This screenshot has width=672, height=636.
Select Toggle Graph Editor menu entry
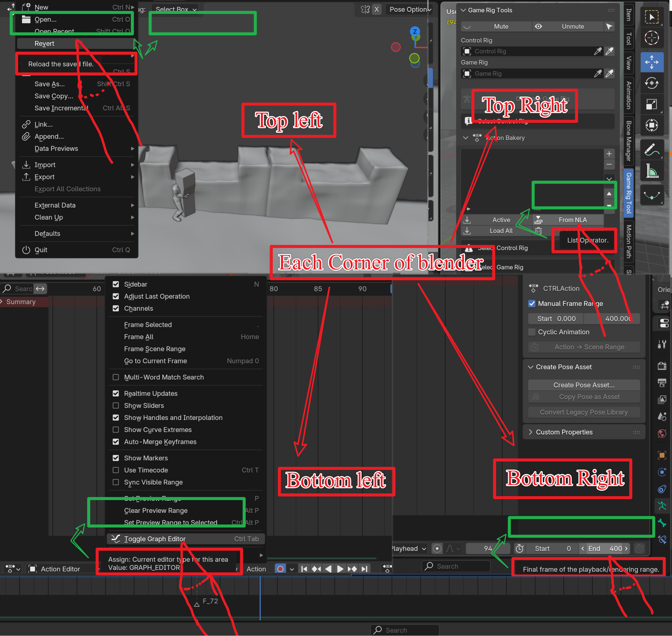tap(186, 539)
